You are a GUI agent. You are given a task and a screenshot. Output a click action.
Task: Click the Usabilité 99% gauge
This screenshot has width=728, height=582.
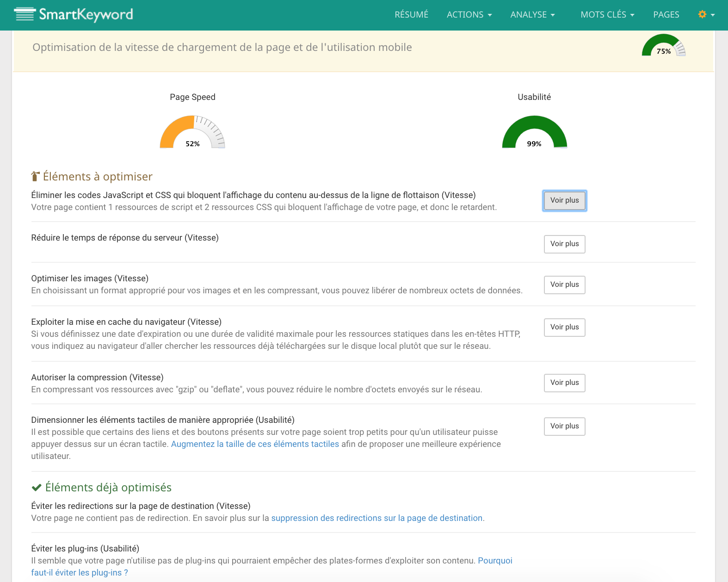534,132
